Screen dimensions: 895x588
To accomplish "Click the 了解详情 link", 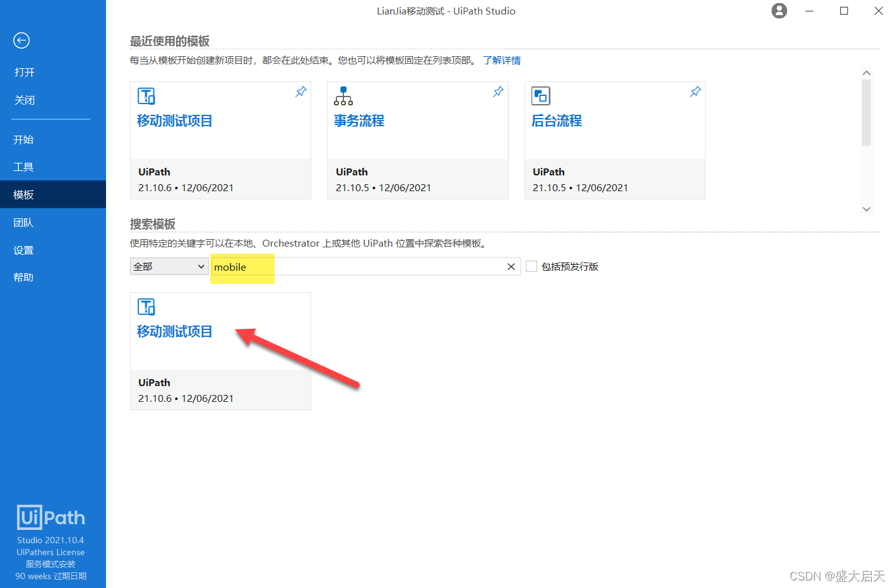I will [x=502, y=60].
